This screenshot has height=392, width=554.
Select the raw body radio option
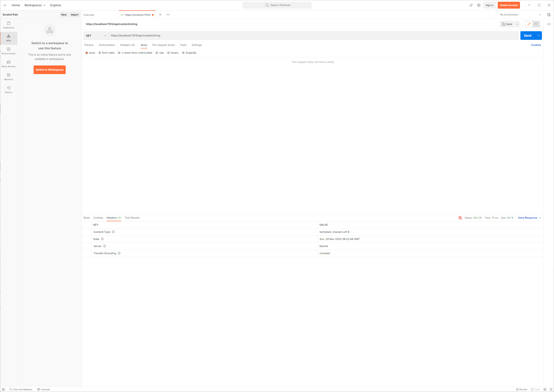point(157,53)
